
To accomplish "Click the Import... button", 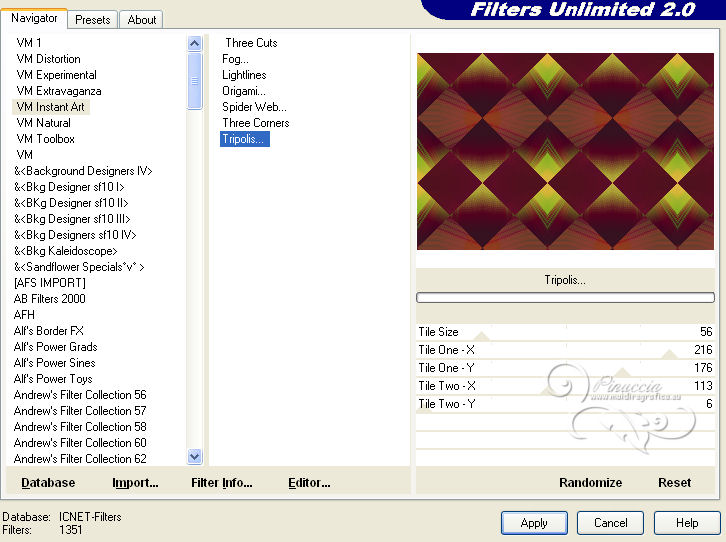I will 135,483.
